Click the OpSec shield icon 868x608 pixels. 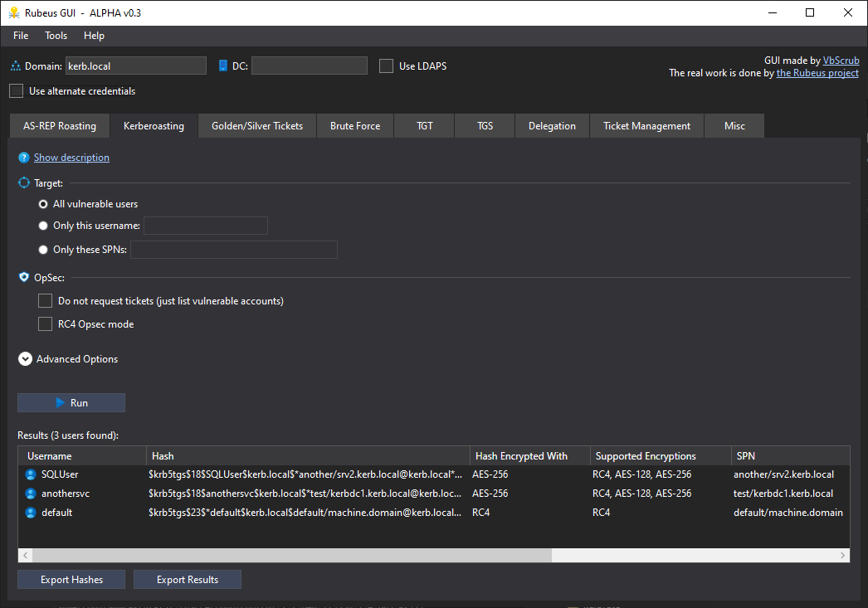pos(24,277)
